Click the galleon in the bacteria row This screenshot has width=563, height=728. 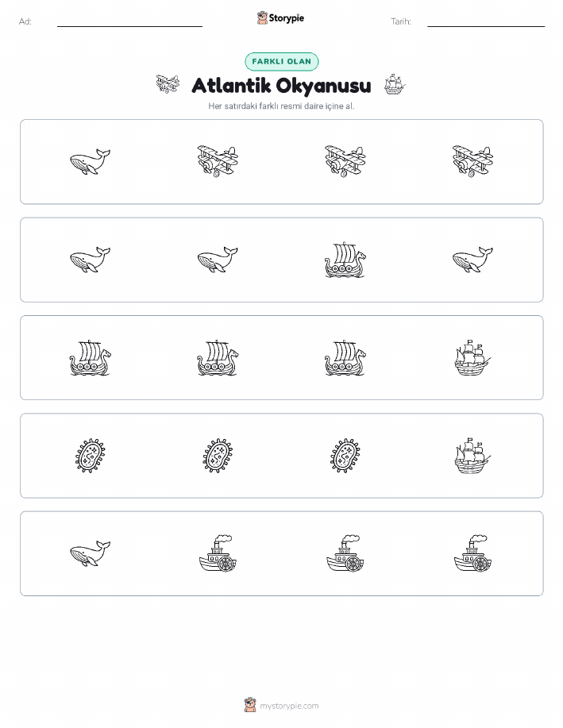click(472, 456)
